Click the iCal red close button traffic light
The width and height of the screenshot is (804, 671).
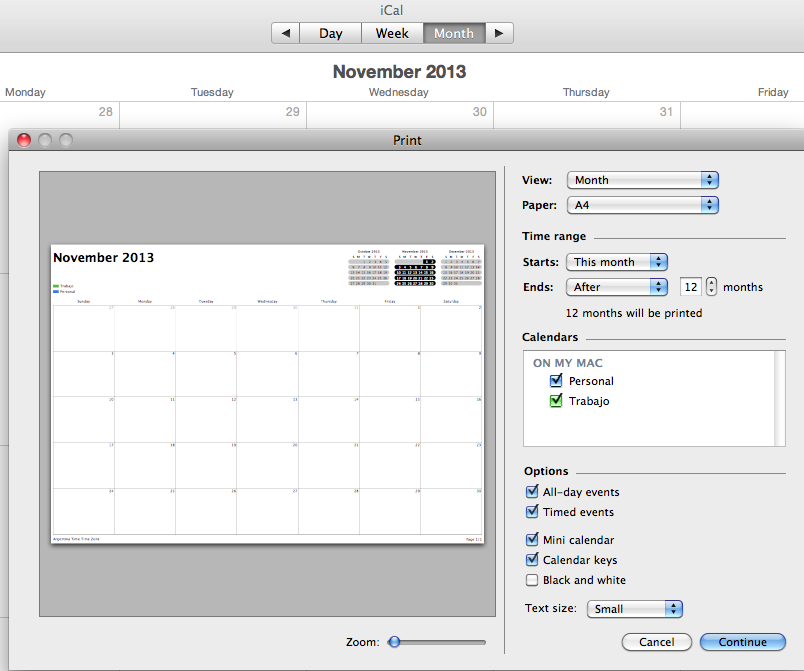[x=22, y=140]
